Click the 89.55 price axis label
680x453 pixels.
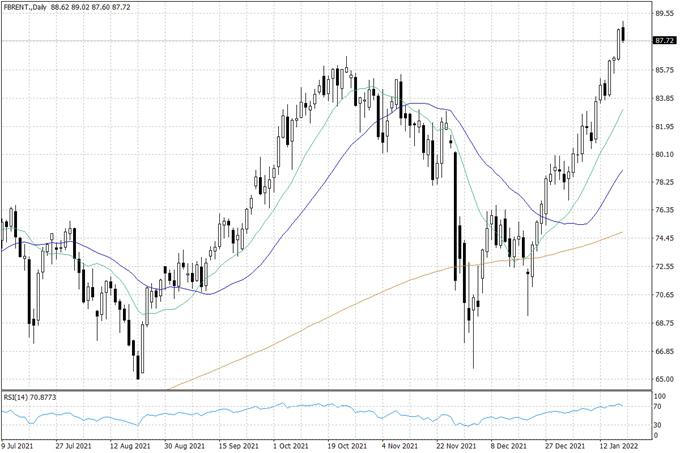(x=663, y=14)
